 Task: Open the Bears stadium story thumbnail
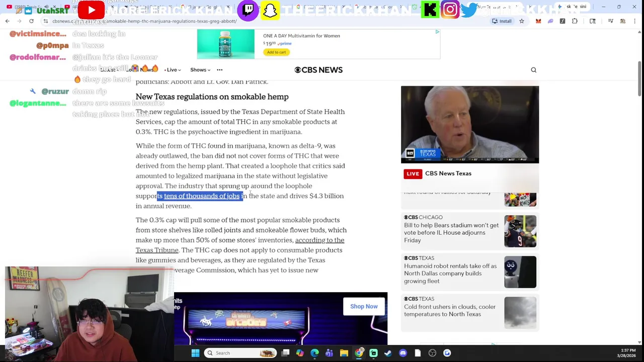pos(520,231)
